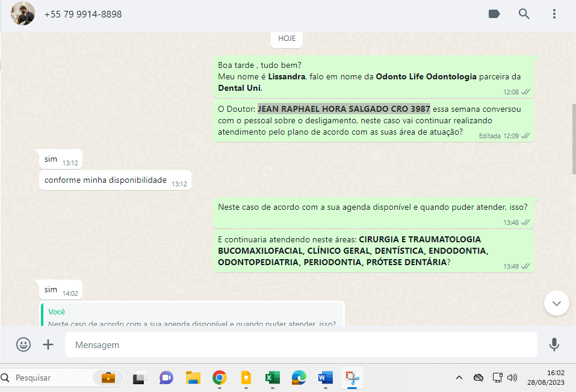Viewport: 576px width, 392px height.
Task: Open the clock showing 16:02 28/08/2023
Action: point(546,378)
